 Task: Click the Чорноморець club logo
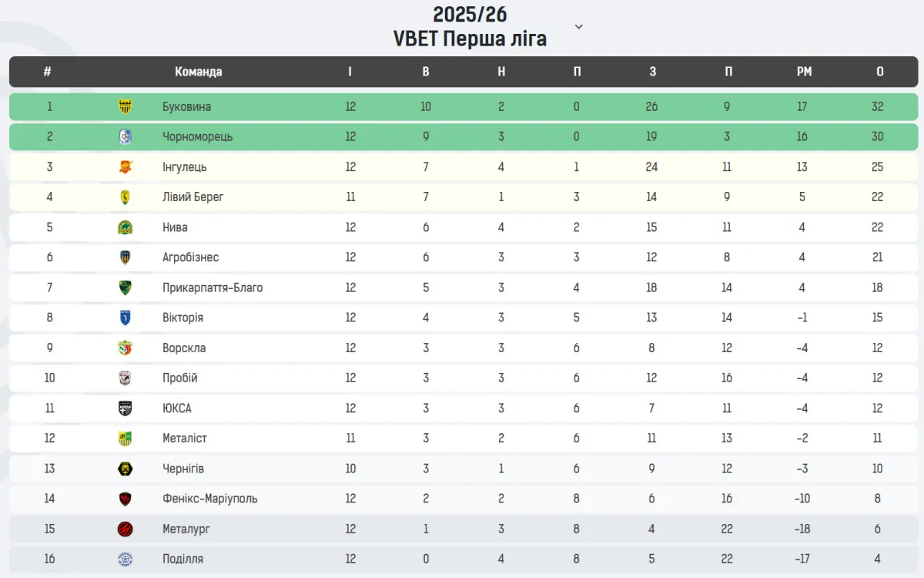(x=125, y=137)
